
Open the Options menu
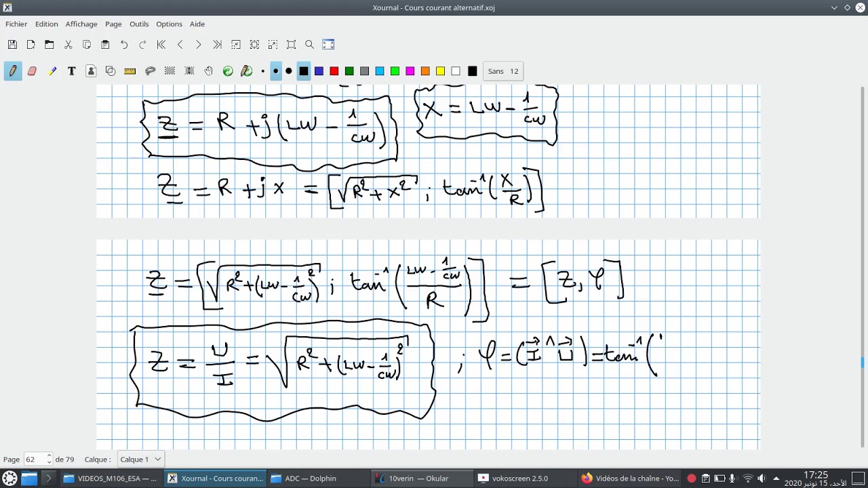point(169,24)
